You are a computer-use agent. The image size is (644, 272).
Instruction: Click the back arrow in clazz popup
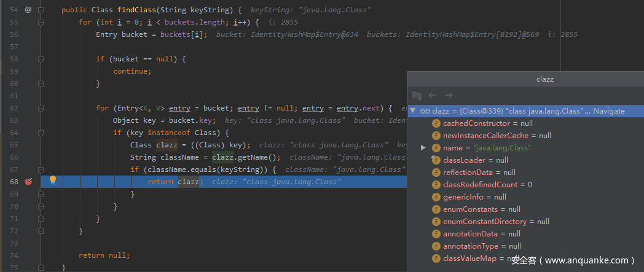click(x=433, y=95)
